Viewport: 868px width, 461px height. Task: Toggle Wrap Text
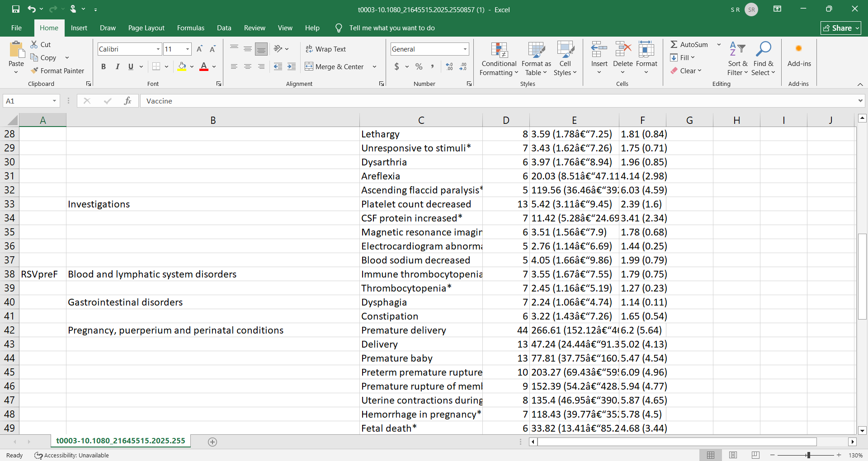325,49
